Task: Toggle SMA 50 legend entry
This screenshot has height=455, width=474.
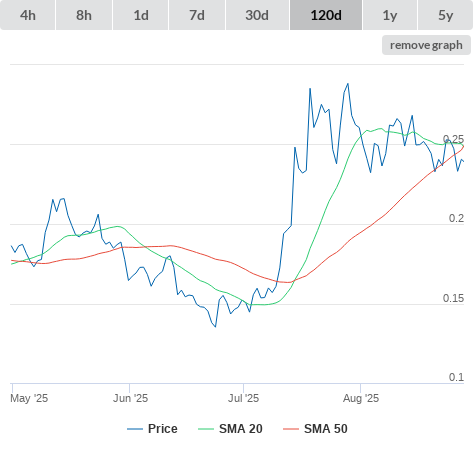Action: pos(315,429)
